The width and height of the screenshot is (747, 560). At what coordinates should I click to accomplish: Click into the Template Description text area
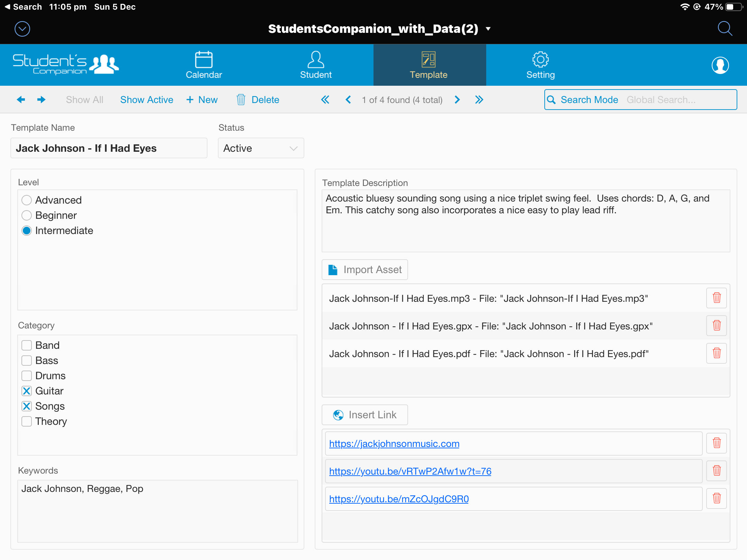tap(526, 221)
